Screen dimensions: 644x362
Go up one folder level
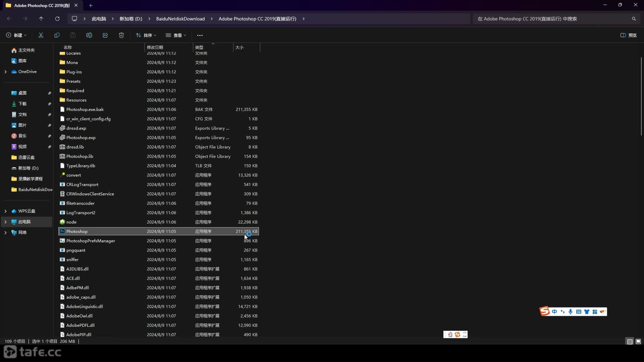[41, 19]
